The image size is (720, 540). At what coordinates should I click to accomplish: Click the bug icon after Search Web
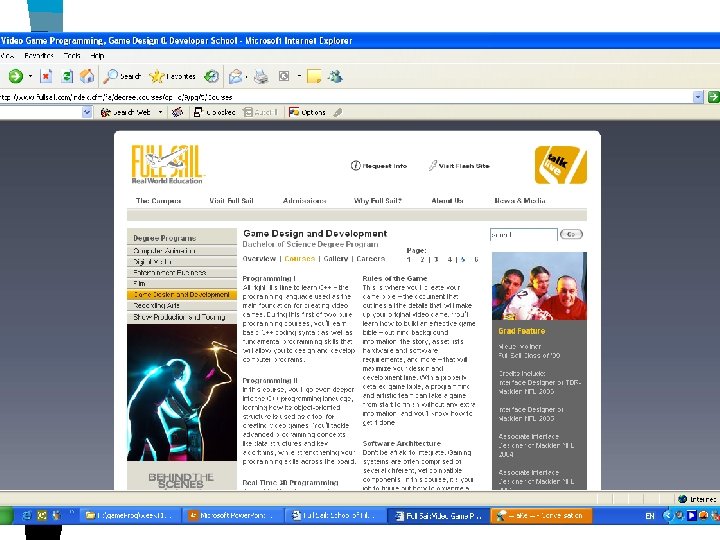click(177, 112)
